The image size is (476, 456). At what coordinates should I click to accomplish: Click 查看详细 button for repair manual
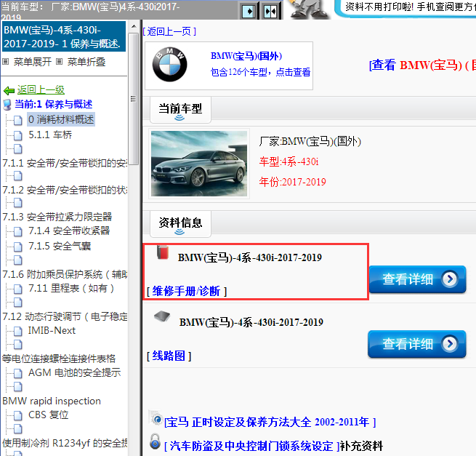tap(417, 279)
